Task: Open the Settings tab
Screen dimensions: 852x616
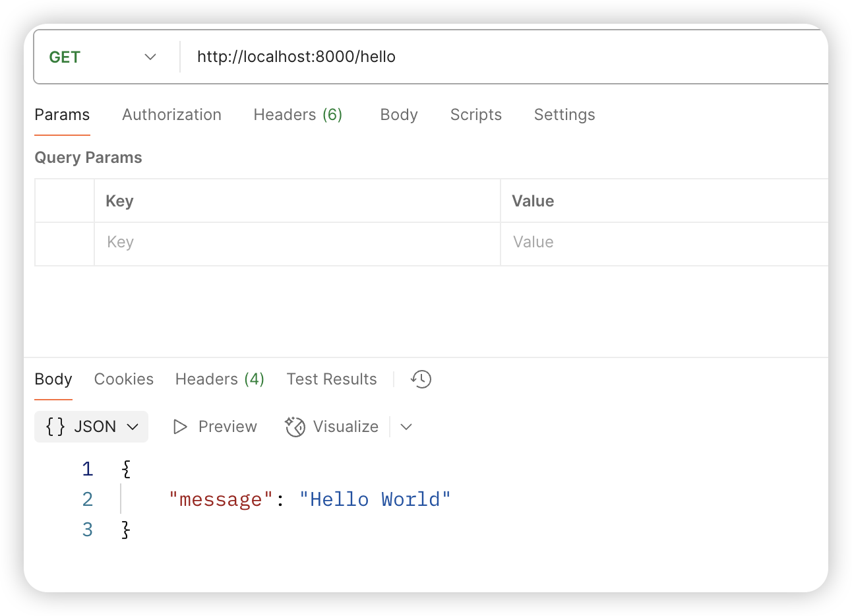Action: tap(564, 115)
